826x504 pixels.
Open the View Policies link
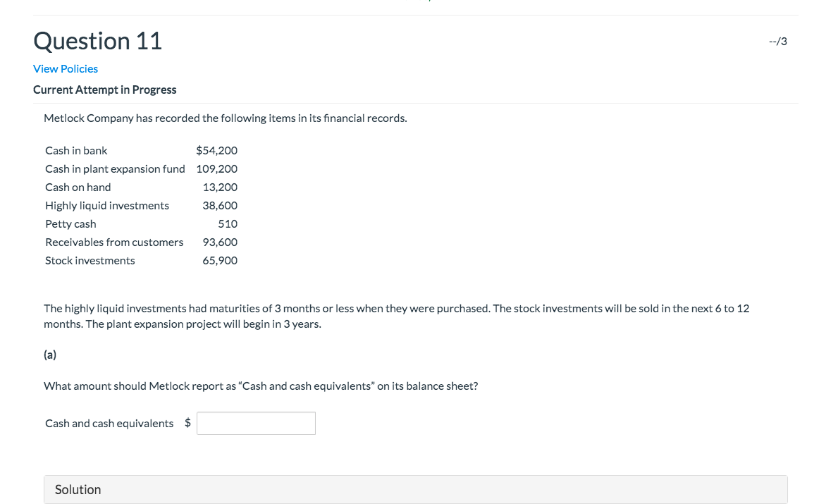point(65,68)
